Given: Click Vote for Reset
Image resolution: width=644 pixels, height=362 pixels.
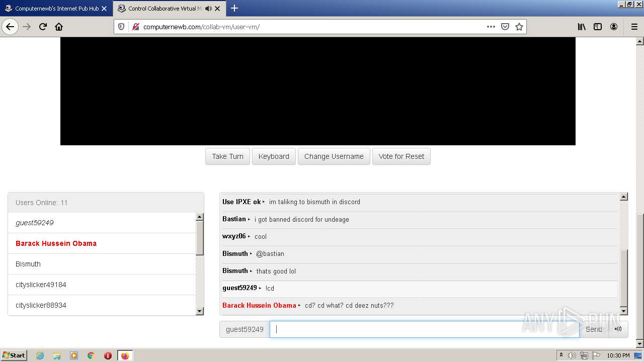Looking at the screenshot, I should 401,156.
